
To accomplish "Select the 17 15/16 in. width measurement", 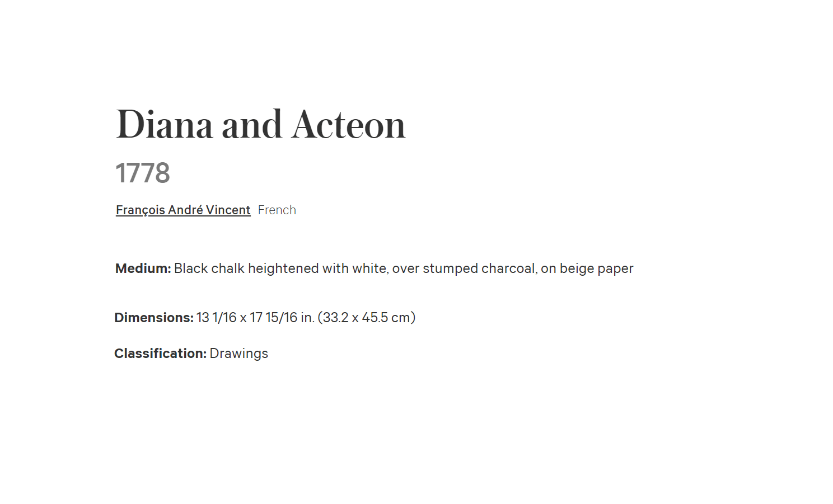I will pyautogui.click(x=282, y=318).
